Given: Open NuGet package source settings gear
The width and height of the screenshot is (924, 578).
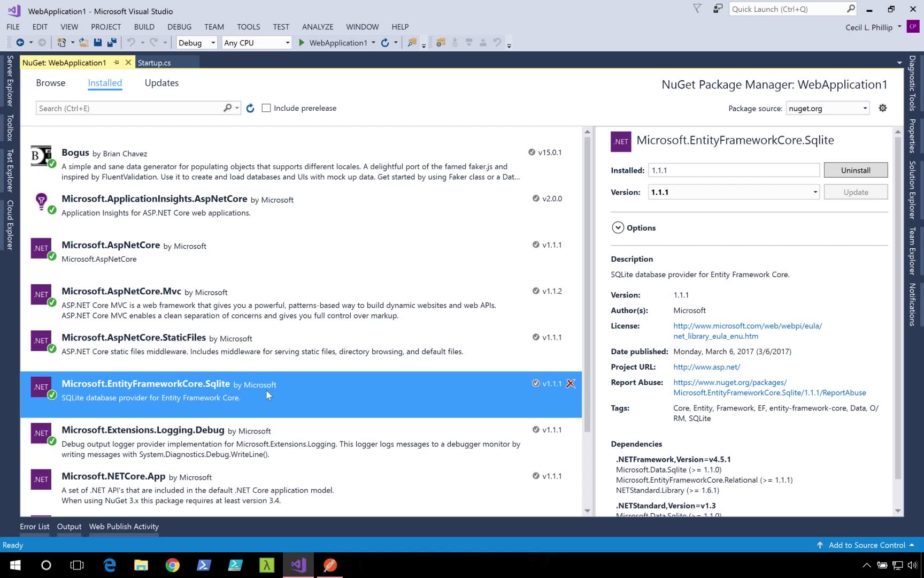Looking at the screenshot, I should coord(882,108).
